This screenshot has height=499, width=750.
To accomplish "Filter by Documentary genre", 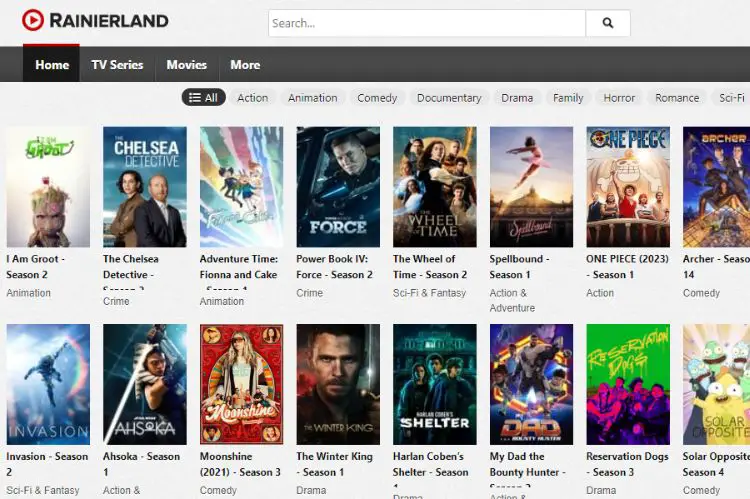I will point(449,98).
